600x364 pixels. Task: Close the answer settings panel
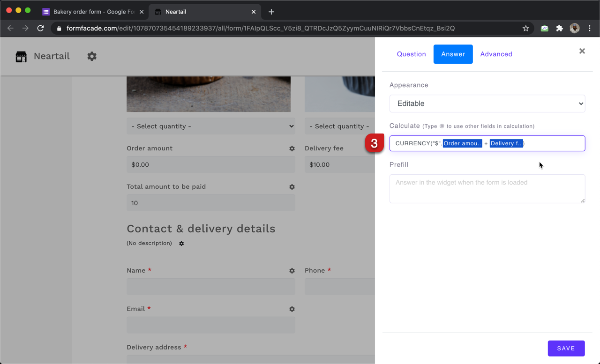point(582,51)
